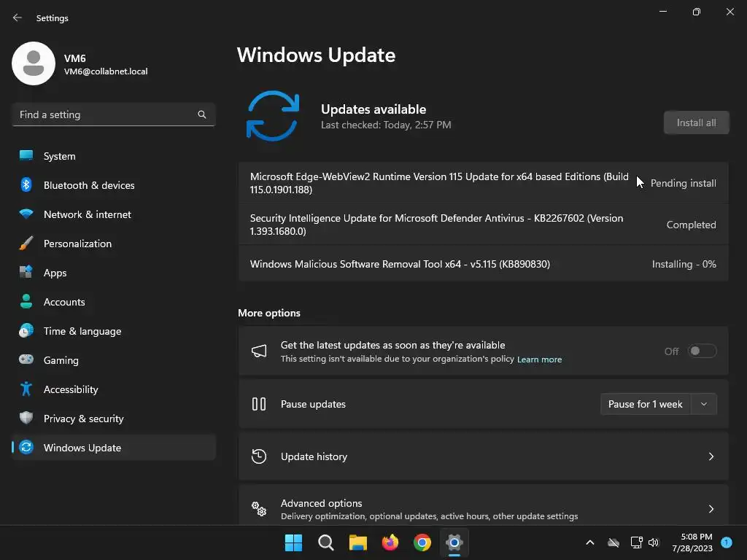The image size is (747, 560).
Task: Launch Google Chrome from the taskbar
Action: [422, 542]
